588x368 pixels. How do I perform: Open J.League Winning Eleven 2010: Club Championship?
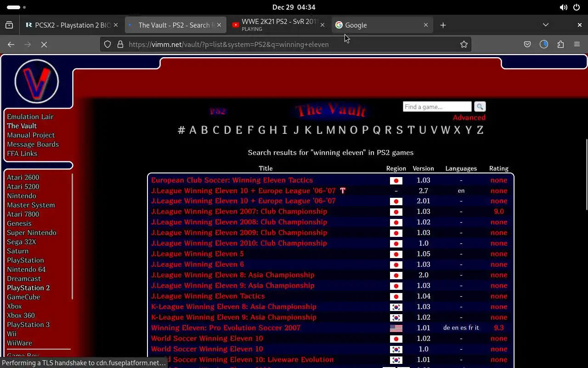pyautogui.click(x=239, y=243)
